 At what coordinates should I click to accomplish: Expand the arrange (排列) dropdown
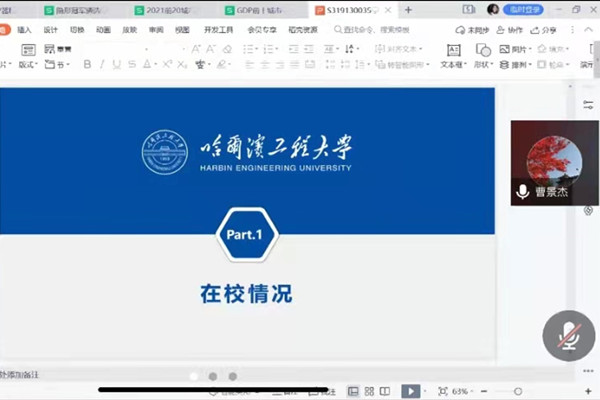pos(520,64)
